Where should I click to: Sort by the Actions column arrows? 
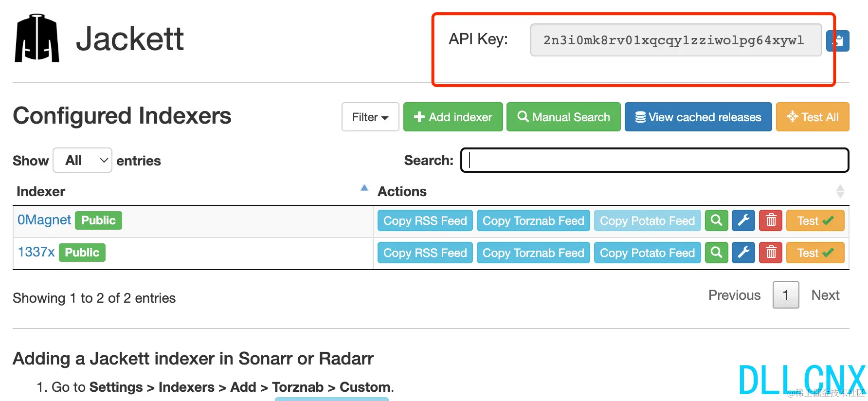(x=840, y=191)
